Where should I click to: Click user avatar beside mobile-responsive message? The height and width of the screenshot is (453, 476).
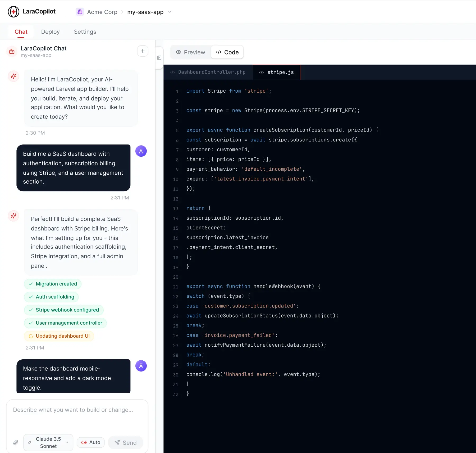tap(141, 366)
